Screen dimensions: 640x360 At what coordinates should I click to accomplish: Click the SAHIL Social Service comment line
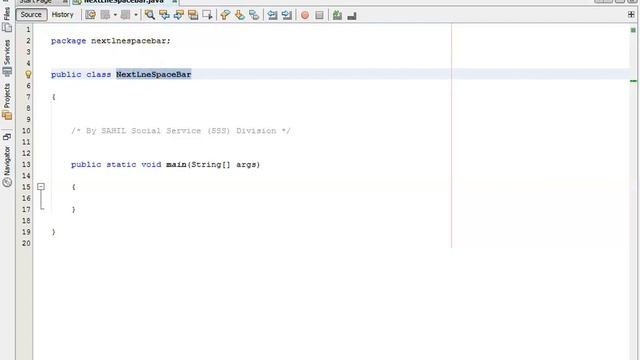[181, 131]
